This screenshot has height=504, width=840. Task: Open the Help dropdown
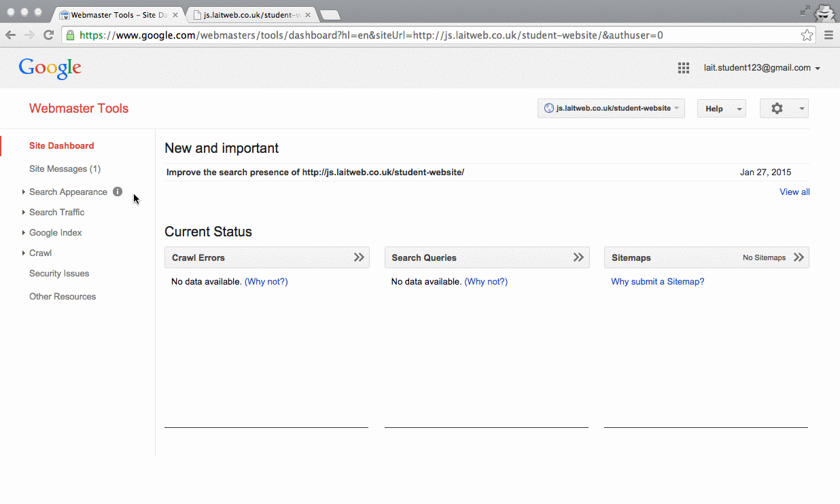pos(721,109)
